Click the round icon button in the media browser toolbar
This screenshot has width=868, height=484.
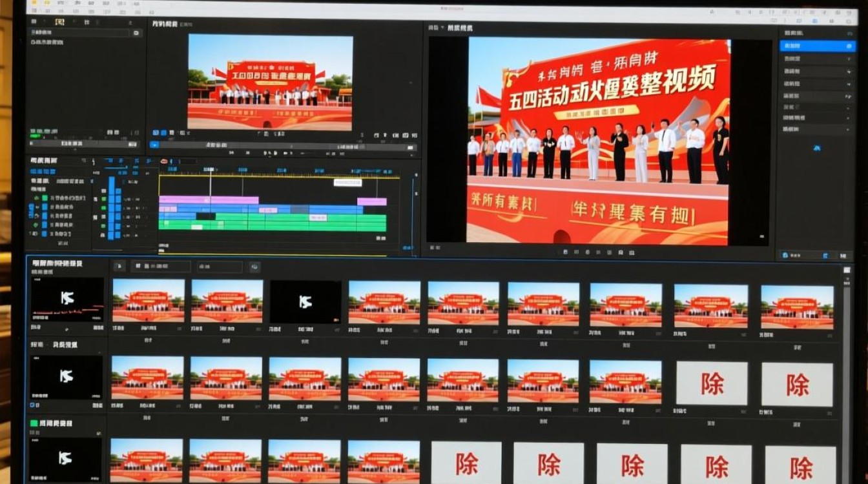(254, 267)
